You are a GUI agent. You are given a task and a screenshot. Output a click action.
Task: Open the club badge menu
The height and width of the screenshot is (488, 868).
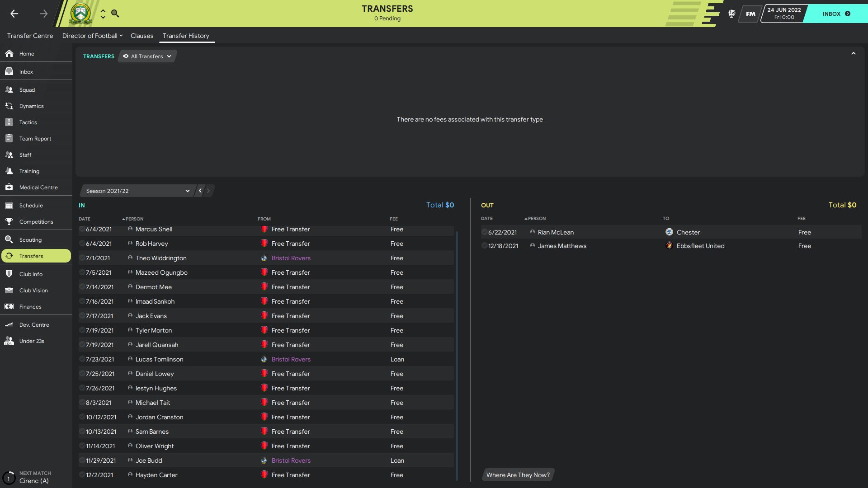tap(80, 14)
